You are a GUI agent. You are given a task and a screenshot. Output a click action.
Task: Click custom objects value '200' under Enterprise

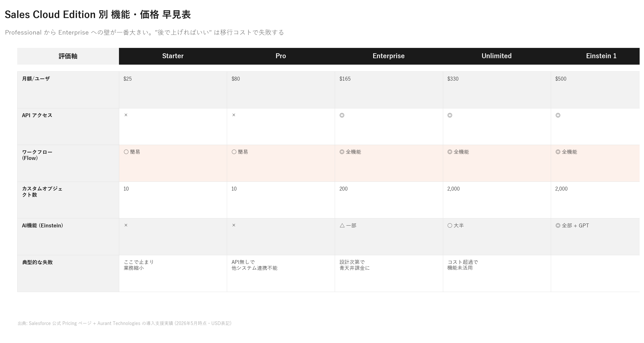point(344,189)
